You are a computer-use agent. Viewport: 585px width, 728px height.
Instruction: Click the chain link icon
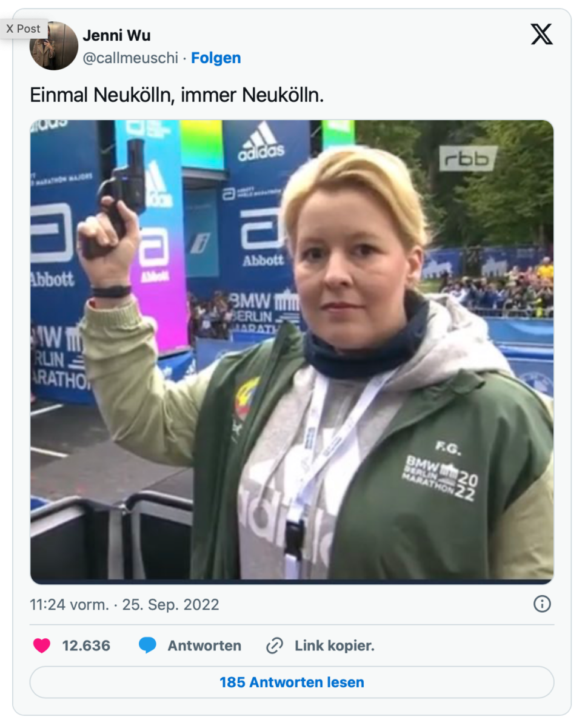click(275, 645)
